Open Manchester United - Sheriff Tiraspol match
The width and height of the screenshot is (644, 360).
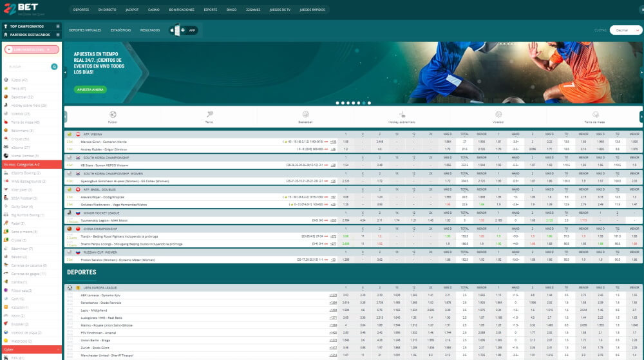[x=107, y=355]
